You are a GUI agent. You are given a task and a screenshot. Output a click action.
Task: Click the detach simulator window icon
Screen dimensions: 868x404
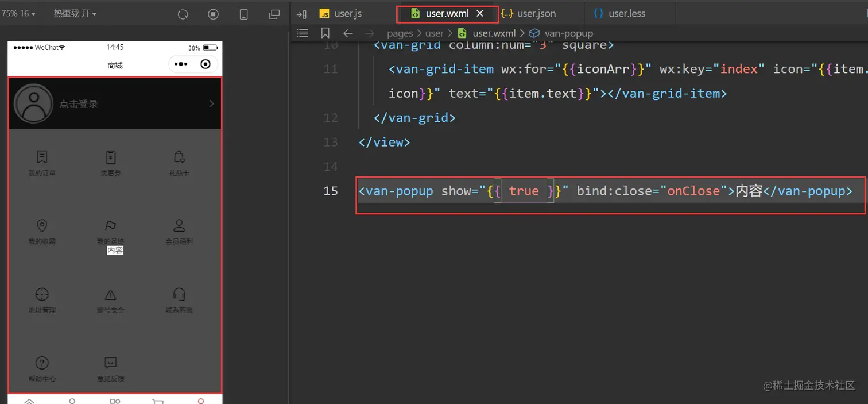(x=274, y=14)
